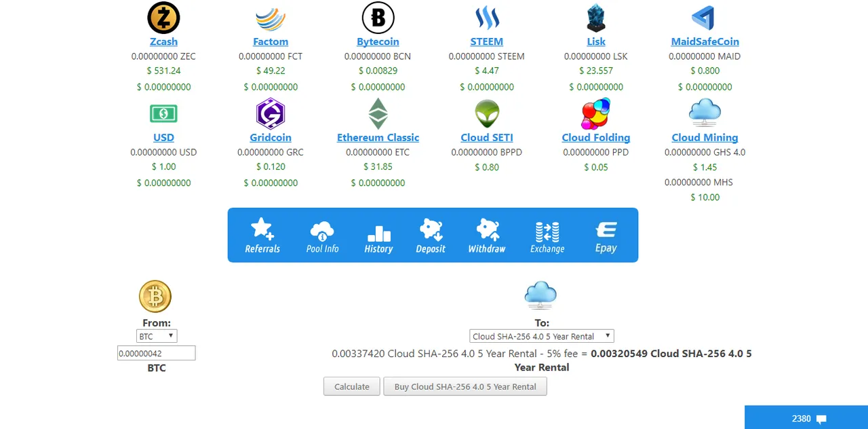Open Deposit piggy bank button
Image resolution: width=868 pixels, height=429 pixels.
431,236
